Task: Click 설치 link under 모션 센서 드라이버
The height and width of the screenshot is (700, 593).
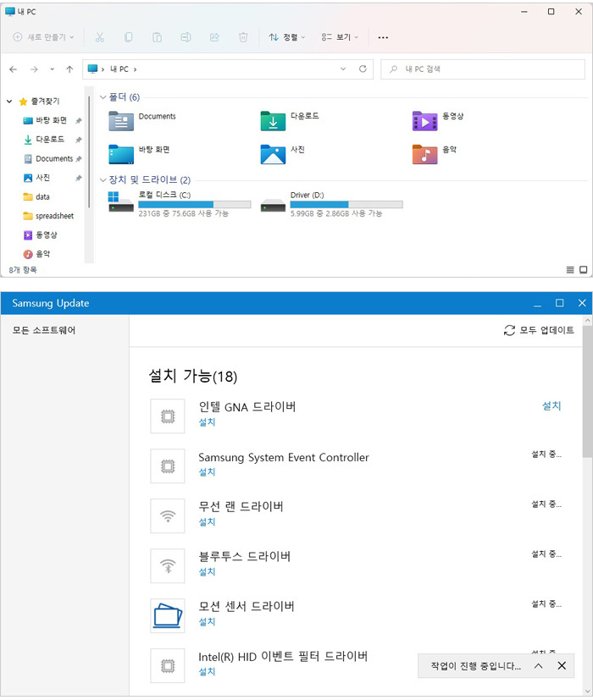Action: [207, 622]
